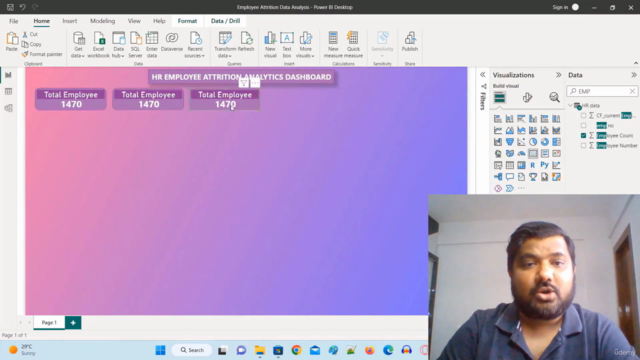Select the dashboard title text box

(x=242, y=77)
